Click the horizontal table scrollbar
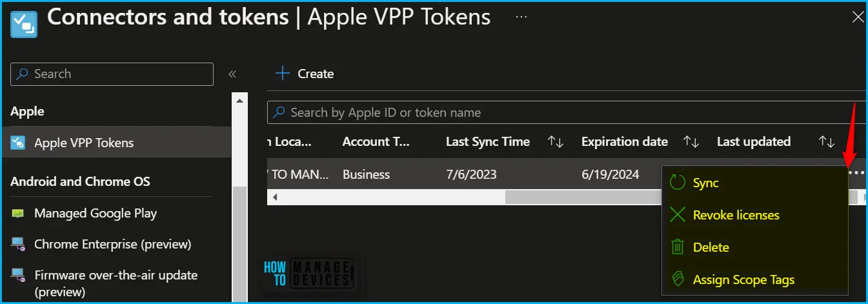Image resolution: width=868 pixels, height=304 pixels. [x=569, y=198]
